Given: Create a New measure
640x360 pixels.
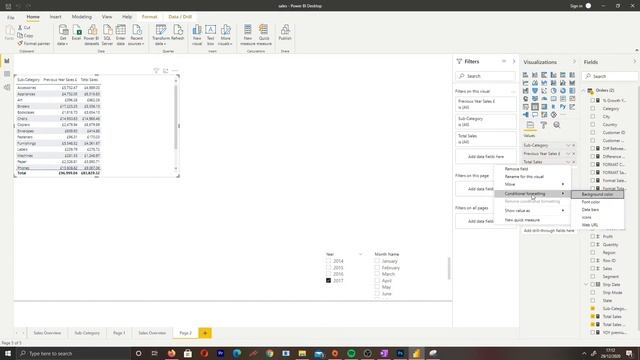Looking at the screenshot, I should point(247,35).
